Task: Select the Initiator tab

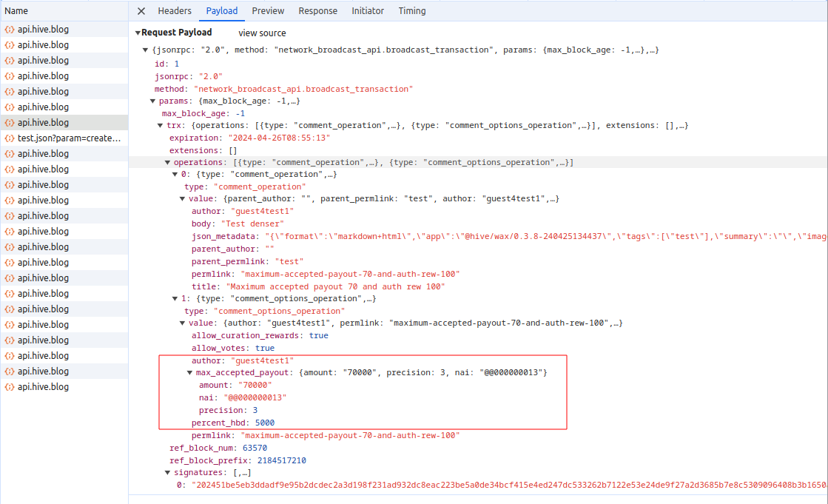Action: click(x=368, y=11)
